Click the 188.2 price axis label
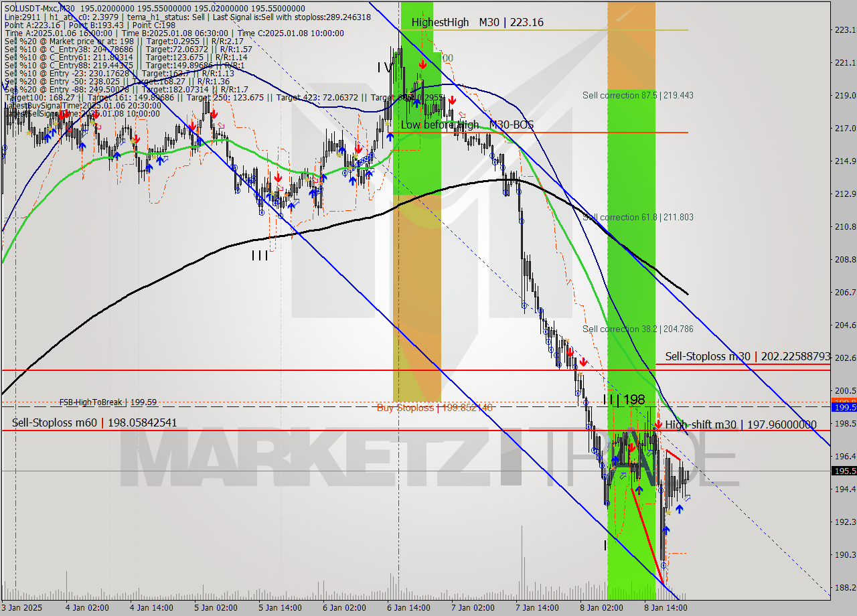The width and height of the screenshot is (857, 616). click(845, 587)
